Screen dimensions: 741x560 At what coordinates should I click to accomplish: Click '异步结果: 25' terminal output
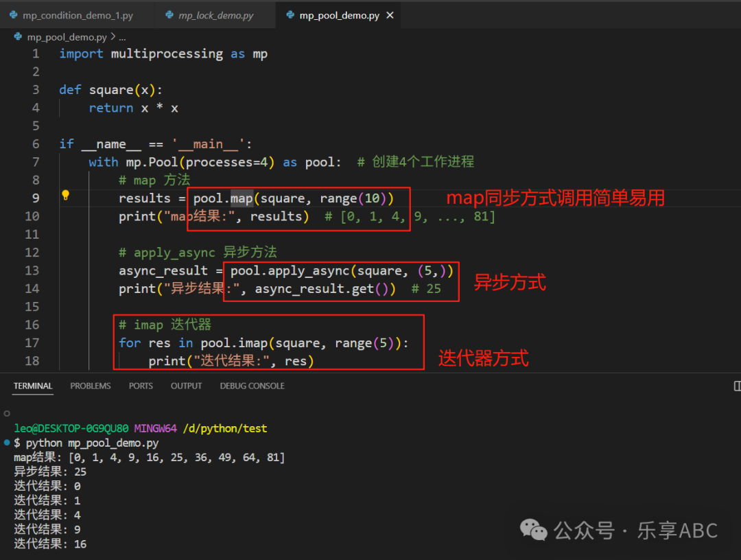click(x=50, y=471)
